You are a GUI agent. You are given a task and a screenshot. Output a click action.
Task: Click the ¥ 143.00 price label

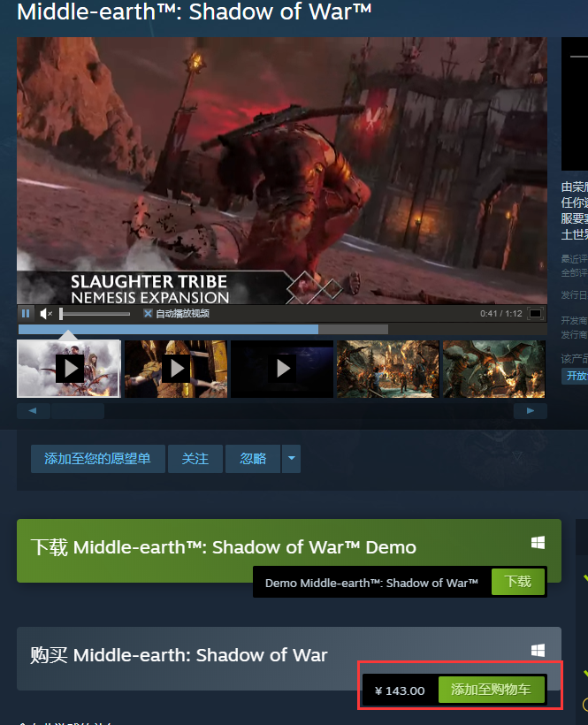coord(400,691)
